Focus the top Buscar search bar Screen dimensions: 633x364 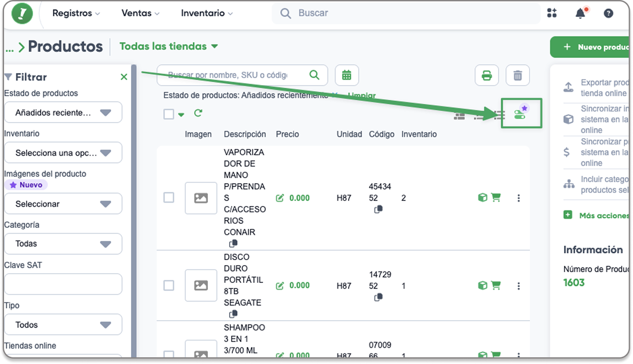(x=406, y=13)
